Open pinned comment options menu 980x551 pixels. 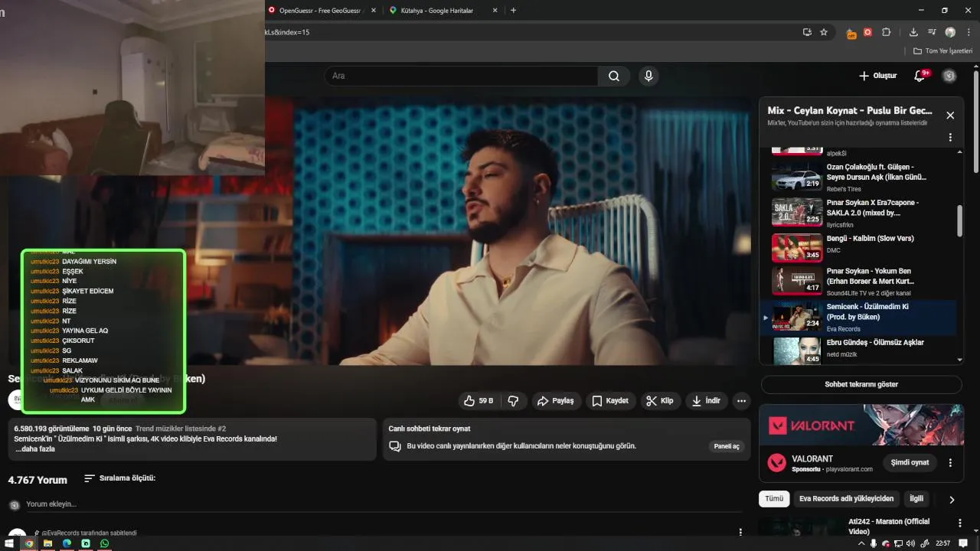click(740, 532)
